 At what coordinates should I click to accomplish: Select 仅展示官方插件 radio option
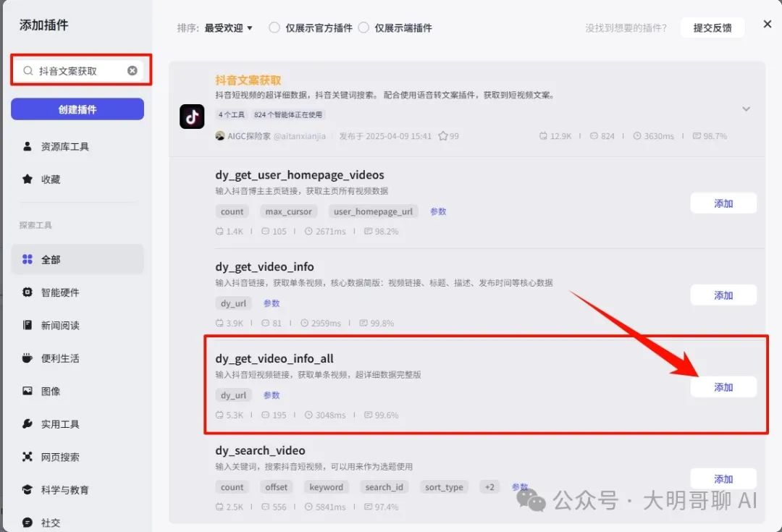pos(274,28)
